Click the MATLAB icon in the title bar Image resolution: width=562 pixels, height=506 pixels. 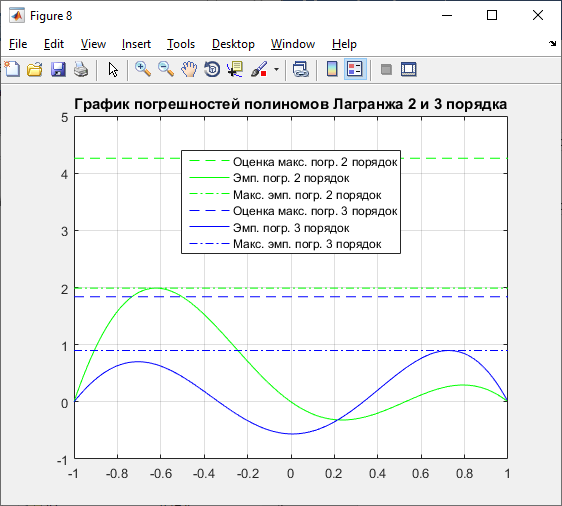coord(17,16)
